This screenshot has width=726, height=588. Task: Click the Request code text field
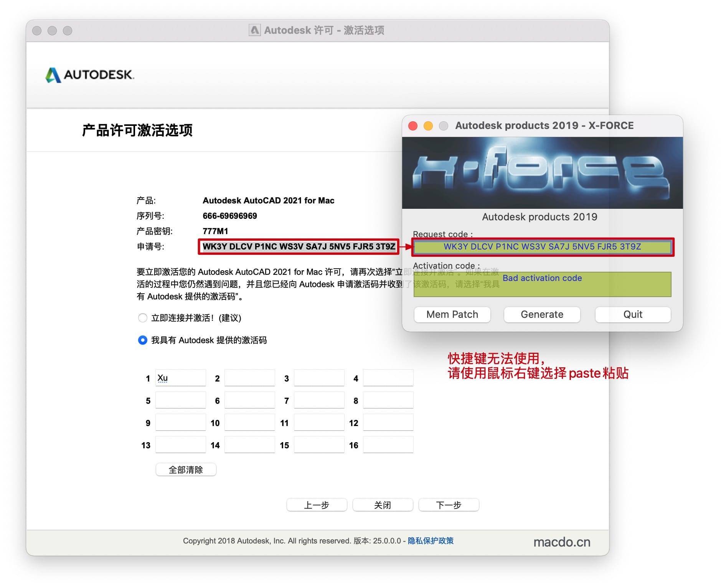(542, 247)
